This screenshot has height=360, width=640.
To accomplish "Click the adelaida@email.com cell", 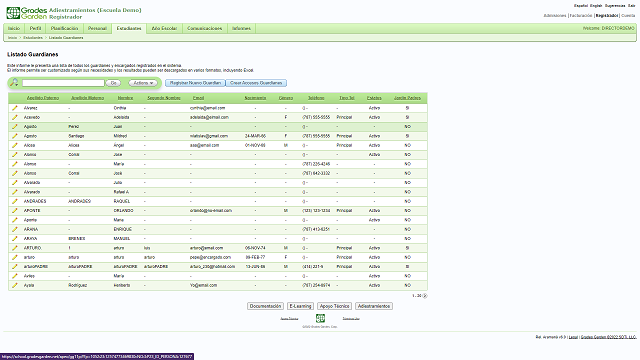I will coord(209,118).
